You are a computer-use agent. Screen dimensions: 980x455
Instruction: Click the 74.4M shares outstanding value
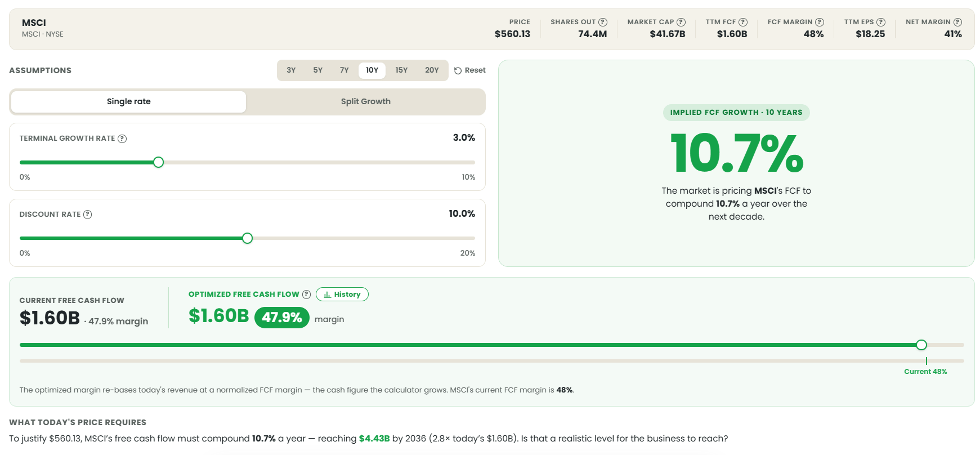pyautogui.click(x=593, y=34)
